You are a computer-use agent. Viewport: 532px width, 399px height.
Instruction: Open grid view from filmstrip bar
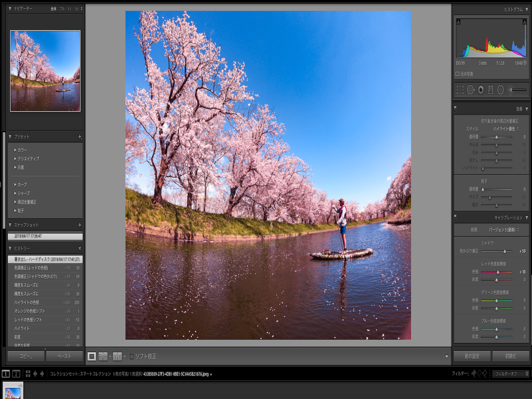coord(28,374)
